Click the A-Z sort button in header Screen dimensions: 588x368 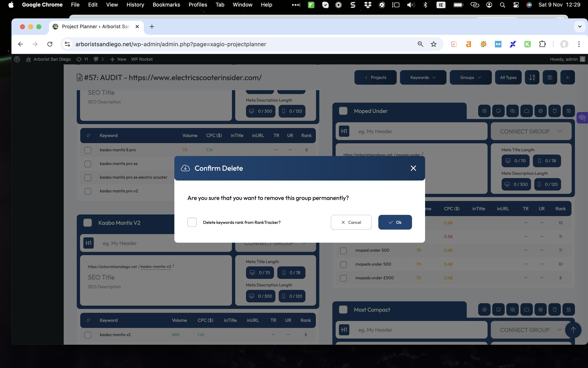point(532,77)
